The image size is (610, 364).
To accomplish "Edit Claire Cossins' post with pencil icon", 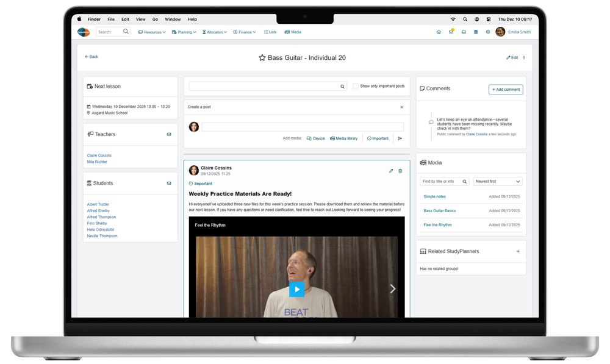I will 391,171.
